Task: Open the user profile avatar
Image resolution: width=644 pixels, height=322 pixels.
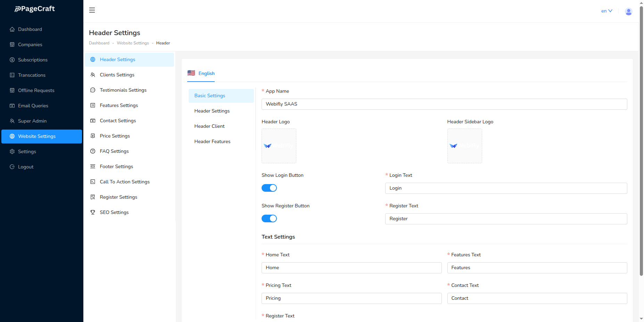Action: point(628,11)
